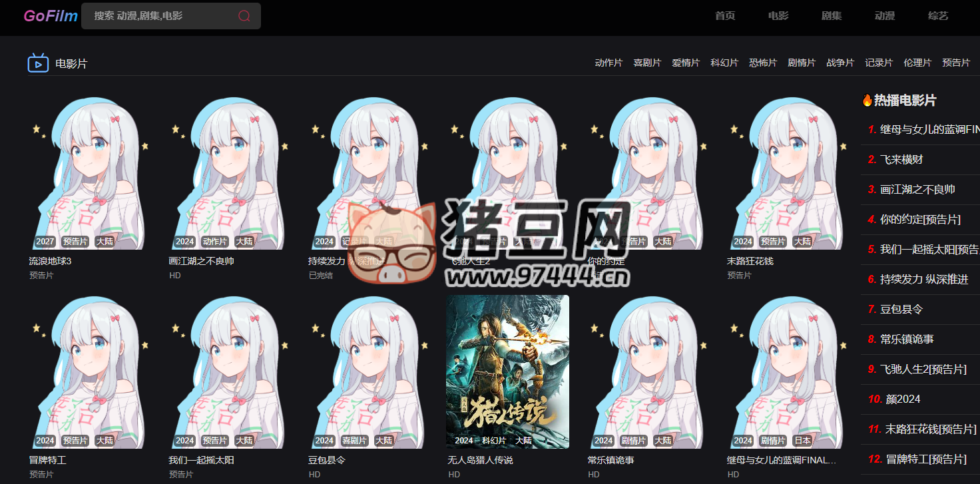Open the 流浪地球3 poster thumbnail

tap(91, 173)
